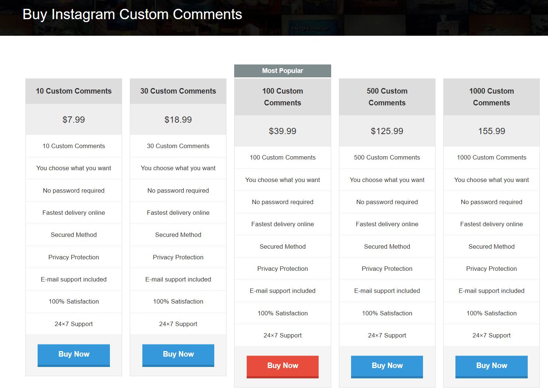Screen dimensions: 548x392
Task: Click the 30 Custom Comments feature row
Action: click(178, 146)
